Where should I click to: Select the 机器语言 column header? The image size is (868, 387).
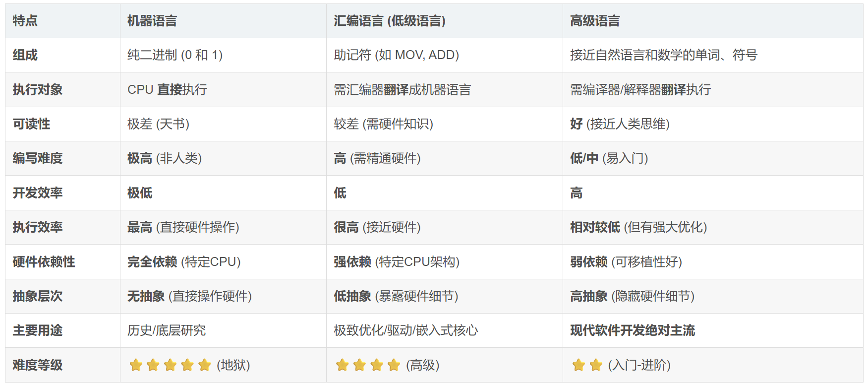point(152,21)
